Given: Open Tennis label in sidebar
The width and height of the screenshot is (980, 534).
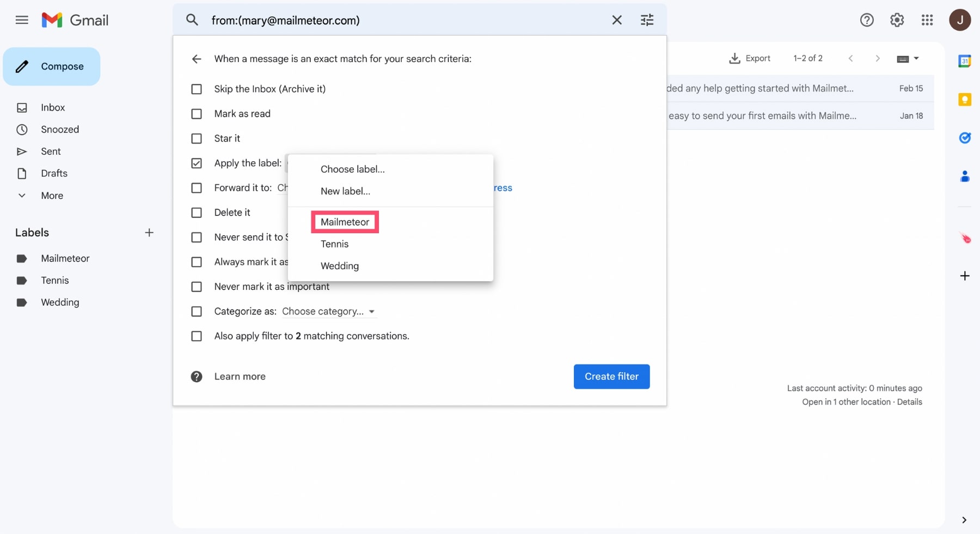Looking at the screenshot, I should [x=55, y=280].
